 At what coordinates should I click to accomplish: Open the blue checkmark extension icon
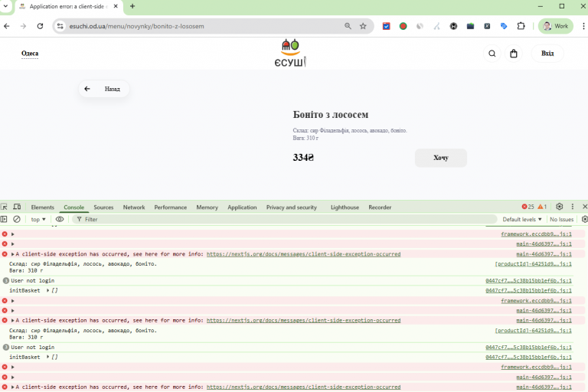[386, 26]
